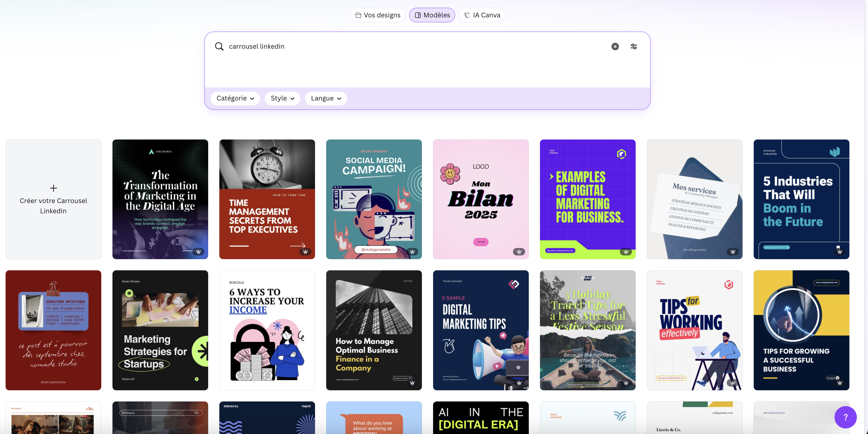Click crown icon on Holiday Travel Tips template
Image resolution: width=868 pixels, height=434 pixels.
pos(626,383)
